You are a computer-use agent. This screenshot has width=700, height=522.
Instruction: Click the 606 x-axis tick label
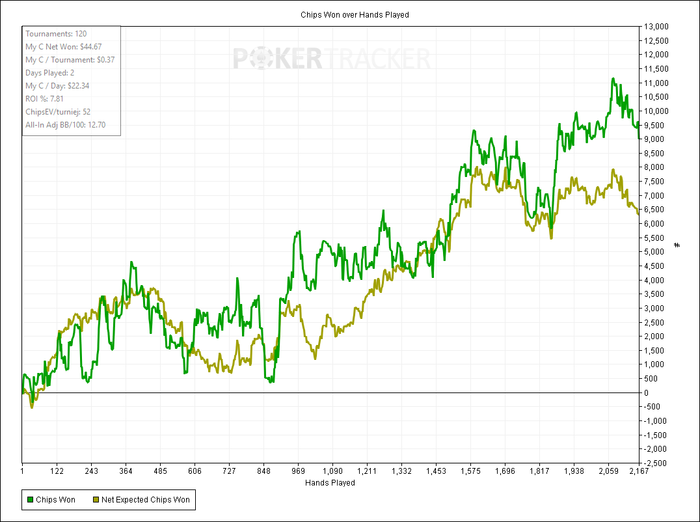pyautogui.click(x=195, y=471)
